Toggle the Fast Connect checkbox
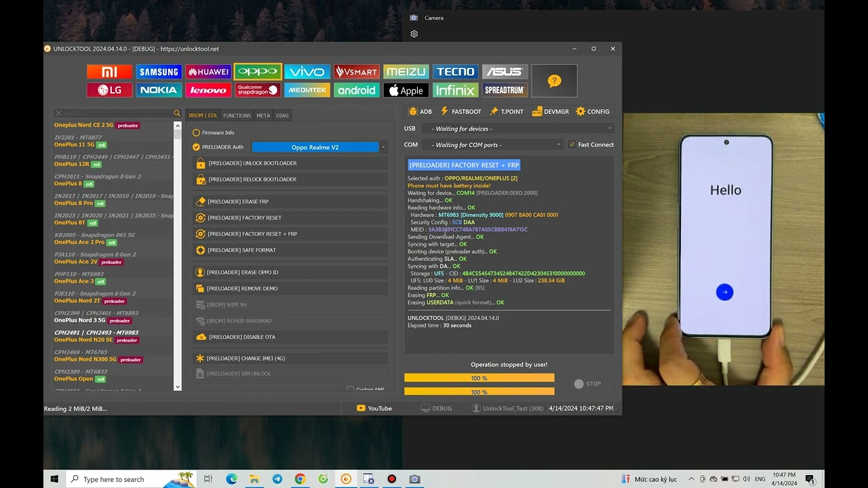This screenshot has width=868, height=488. pos(572,144)
